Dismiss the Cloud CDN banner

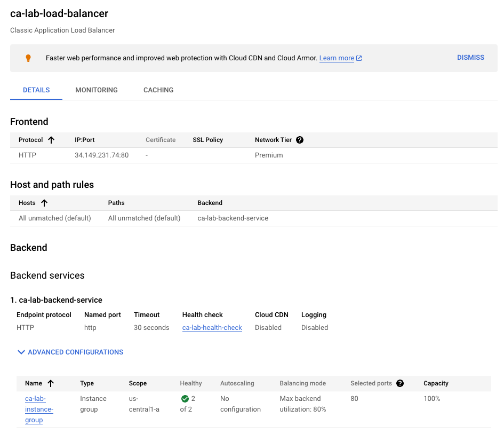click(470, 58)
